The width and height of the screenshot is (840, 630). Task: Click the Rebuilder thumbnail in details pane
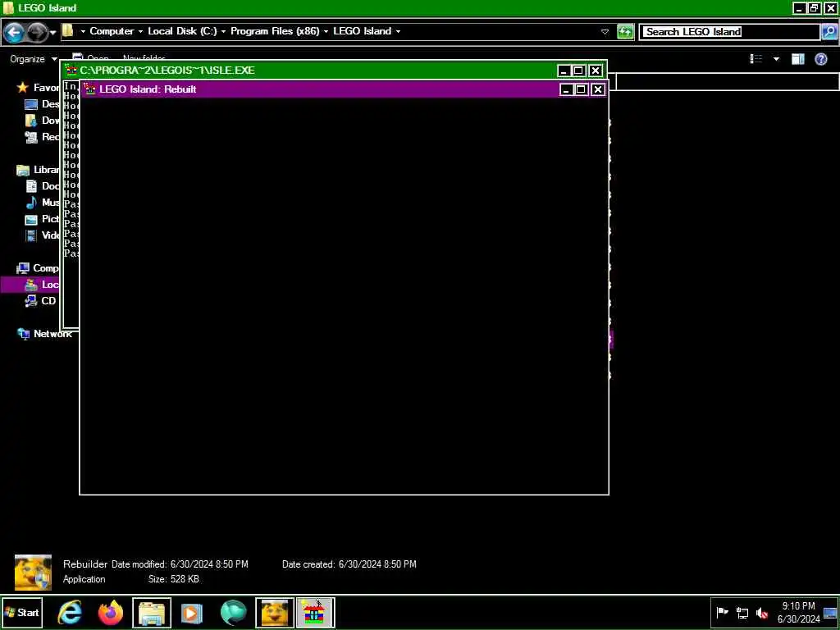coord(33,573)
